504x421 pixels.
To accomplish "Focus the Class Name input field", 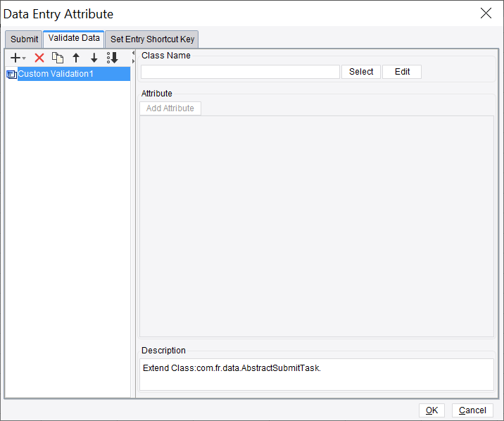I will pyautogui.click(x=240, y=72).
